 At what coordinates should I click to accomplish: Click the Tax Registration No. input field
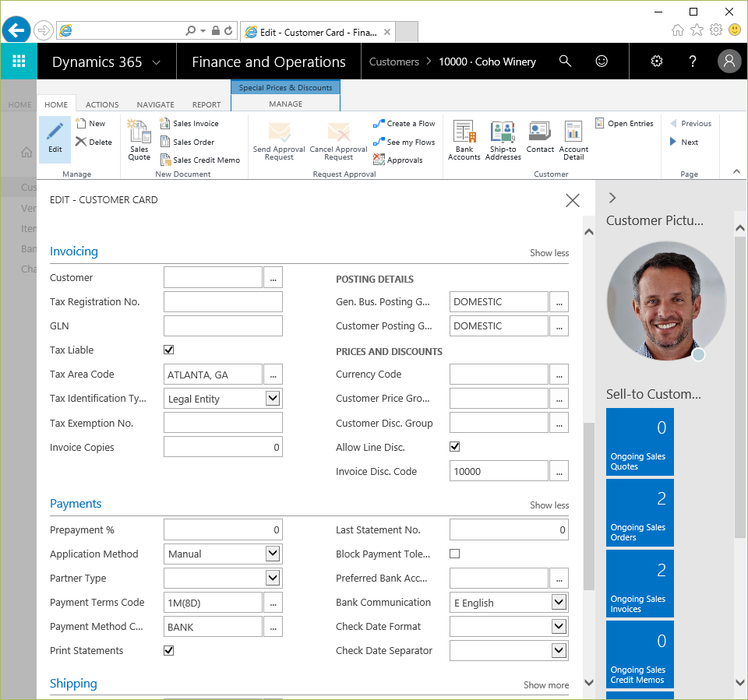pyautogui.click(x=223, y=302)
